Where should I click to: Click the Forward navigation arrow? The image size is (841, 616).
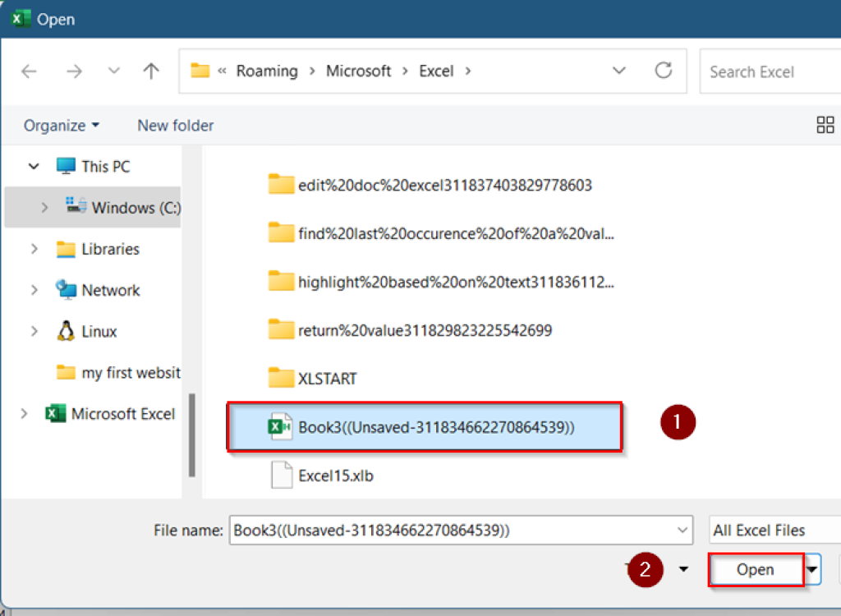pyautogui.click(x=75, y=71)
